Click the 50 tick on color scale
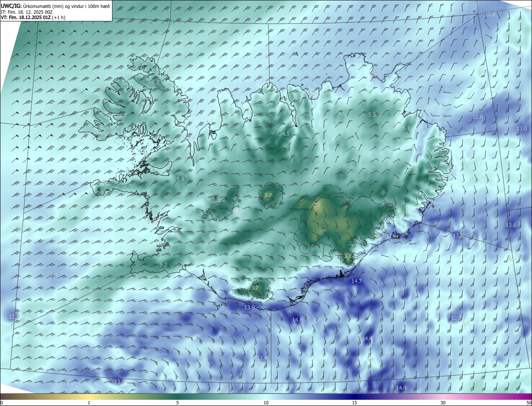532x406 pixels. point(529,403)
